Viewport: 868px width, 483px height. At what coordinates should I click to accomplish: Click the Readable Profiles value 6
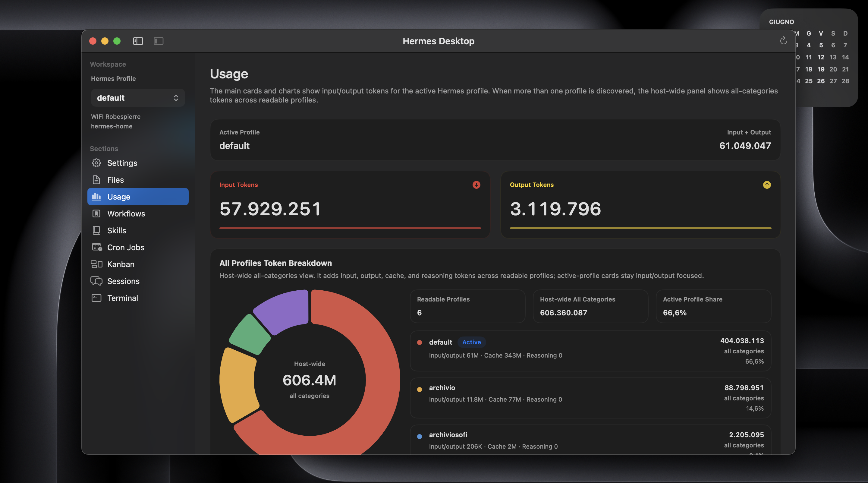click(419, 312)
